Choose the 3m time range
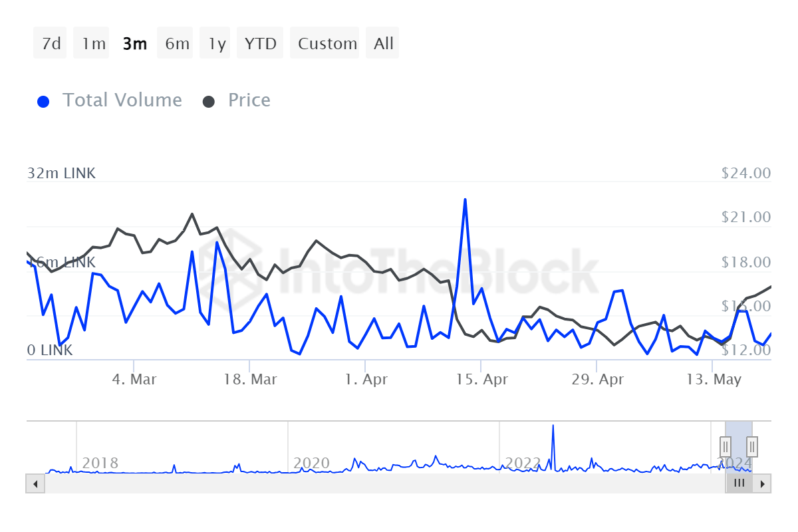Image resolution: width=798 pixels, height=532 pixels. [x=135, y=44]
